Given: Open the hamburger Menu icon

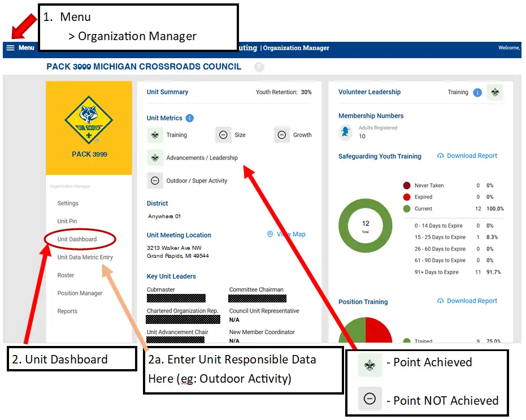Looking at the screenshot, I should [x=10, y=47].
